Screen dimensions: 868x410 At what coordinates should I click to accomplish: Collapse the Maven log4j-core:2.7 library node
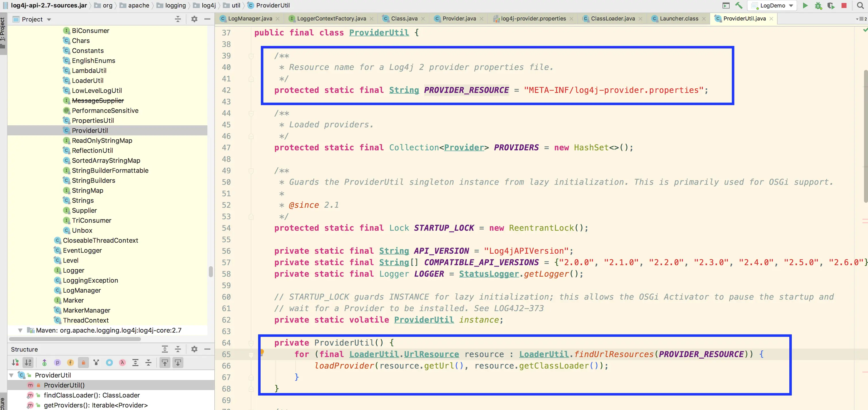pyautogui.click(x=20, y=330)
